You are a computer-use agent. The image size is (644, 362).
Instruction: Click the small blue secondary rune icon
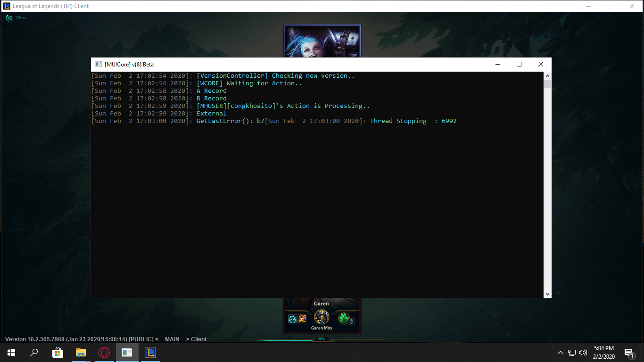coord(351,321)
